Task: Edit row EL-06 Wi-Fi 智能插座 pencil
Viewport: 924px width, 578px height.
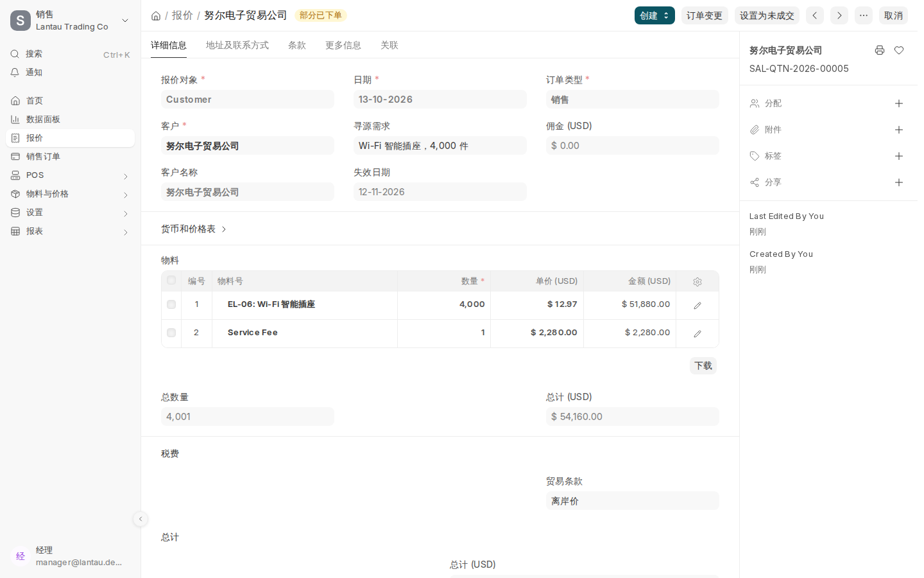Action: (x=697, y=306)
